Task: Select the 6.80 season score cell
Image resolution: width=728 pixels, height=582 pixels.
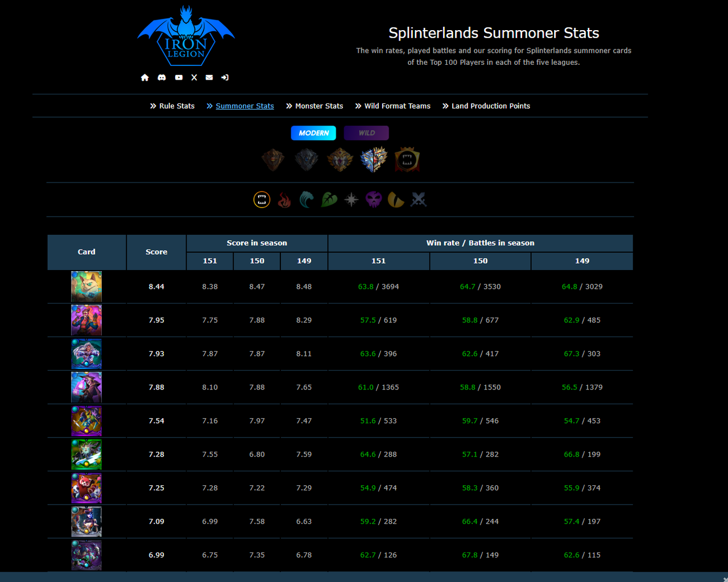Action: point(257,454)
